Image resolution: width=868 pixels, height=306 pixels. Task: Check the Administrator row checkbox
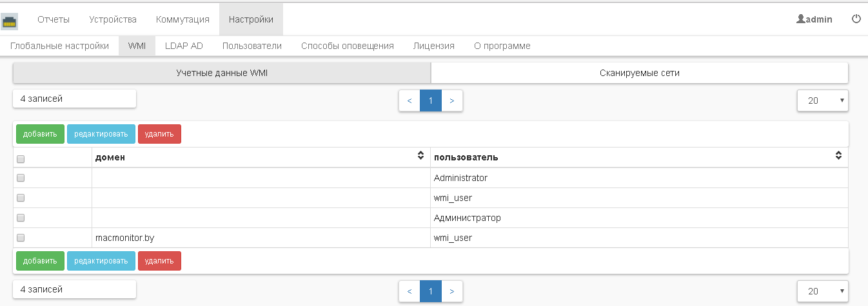pyautogui.click(x=21, y=178)
